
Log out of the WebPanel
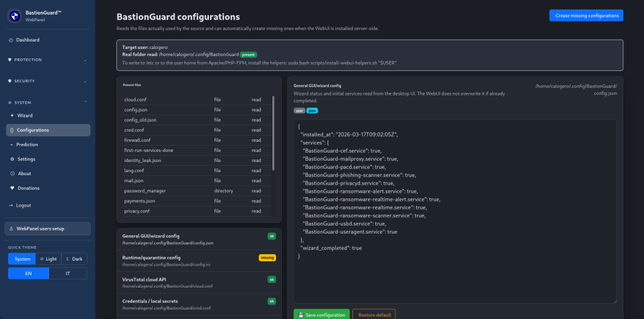[48, 205]
